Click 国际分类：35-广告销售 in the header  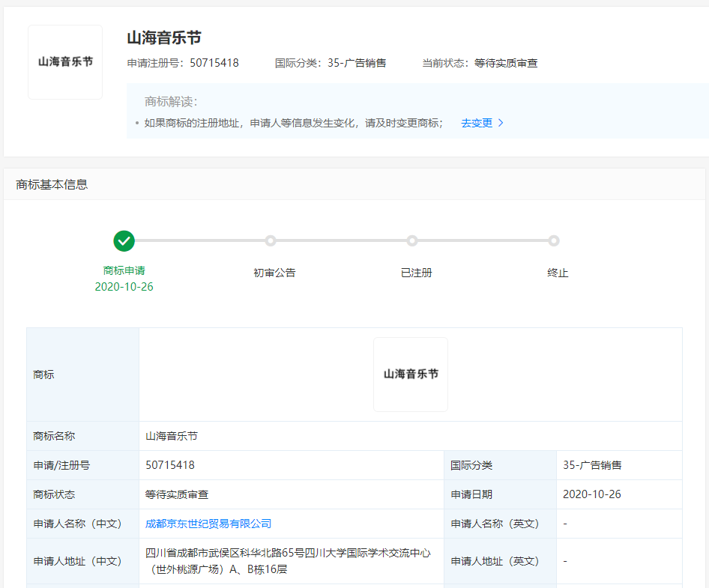331,63
